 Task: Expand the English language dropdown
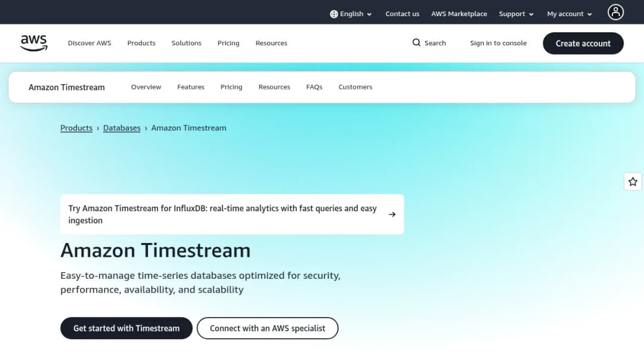(x=351, y=14)
